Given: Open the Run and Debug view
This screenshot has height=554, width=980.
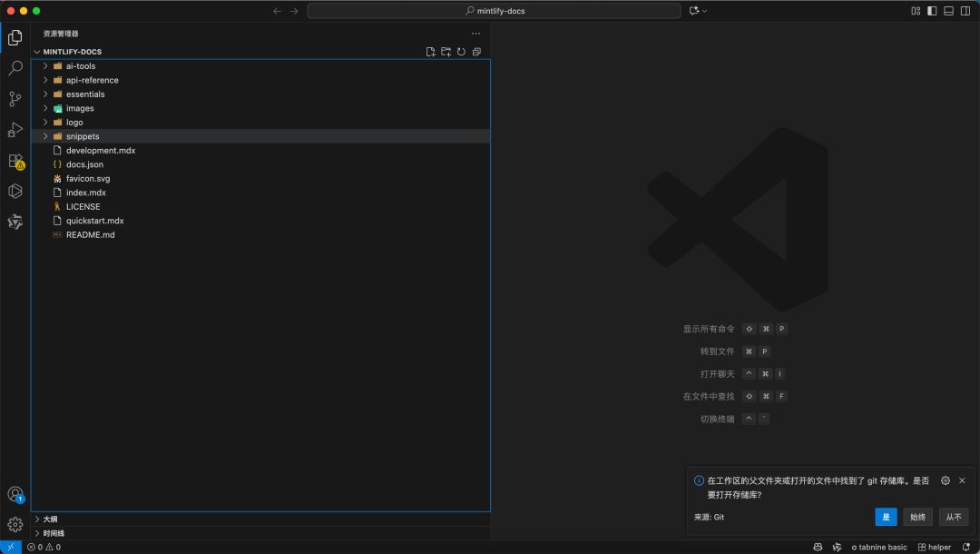Looking at the screenshot, I should click(15, 130).
